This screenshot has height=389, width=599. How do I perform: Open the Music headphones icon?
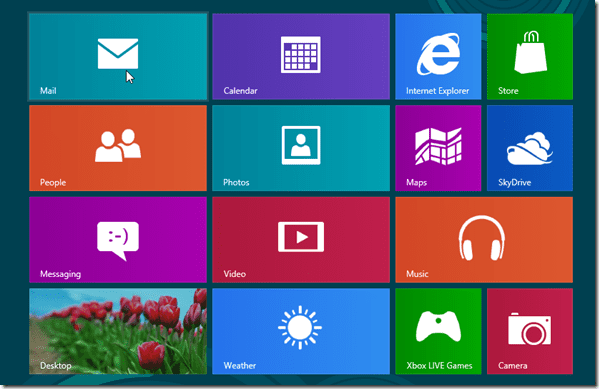coord(481,238)
